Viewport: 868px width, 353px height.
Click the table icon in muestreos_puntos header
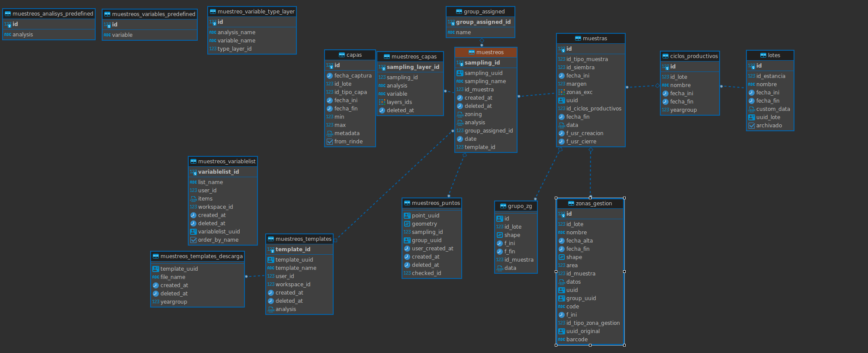(407, 203)
